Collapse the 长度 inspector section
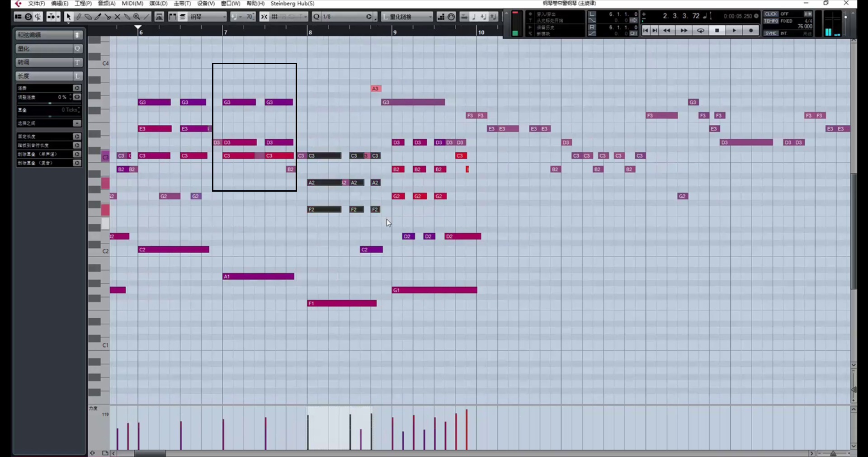868x457 pixels. pos(49,76)
